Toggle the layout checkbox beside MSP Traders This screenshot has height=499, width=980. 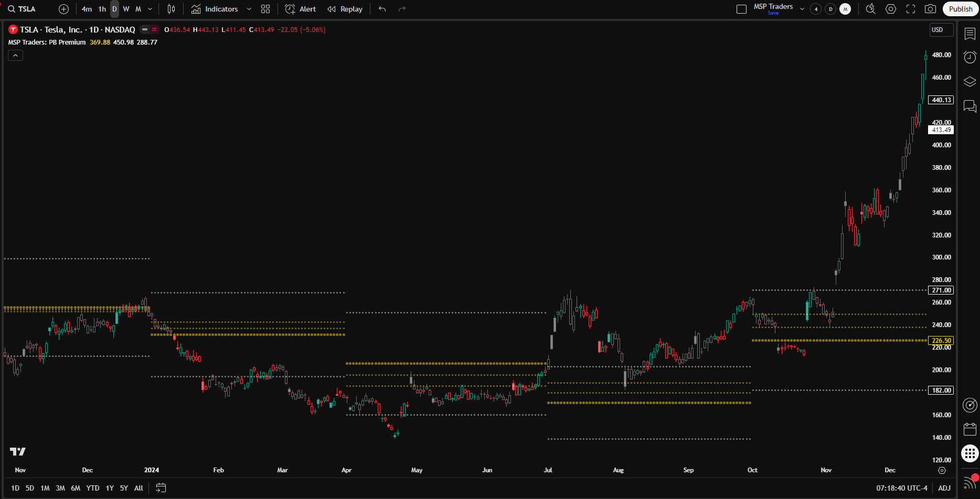pos(741,9)
